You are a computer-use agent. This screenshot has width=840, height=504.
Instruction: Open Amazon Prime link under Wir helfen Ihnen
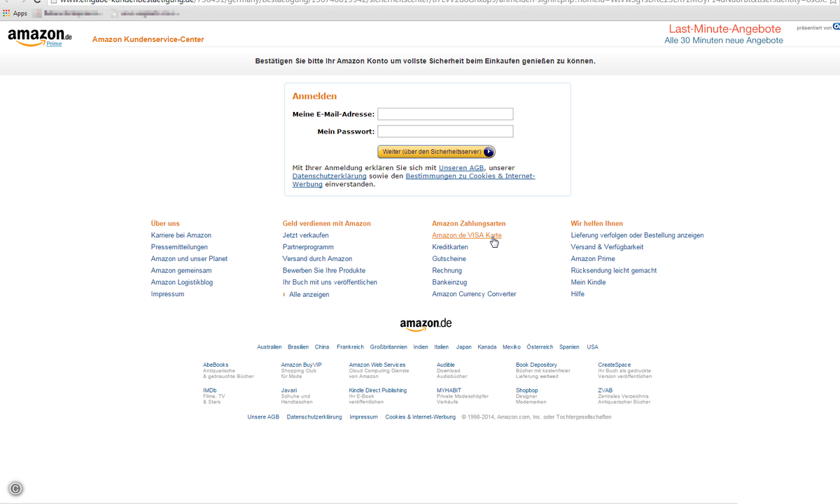pos(593,259)
